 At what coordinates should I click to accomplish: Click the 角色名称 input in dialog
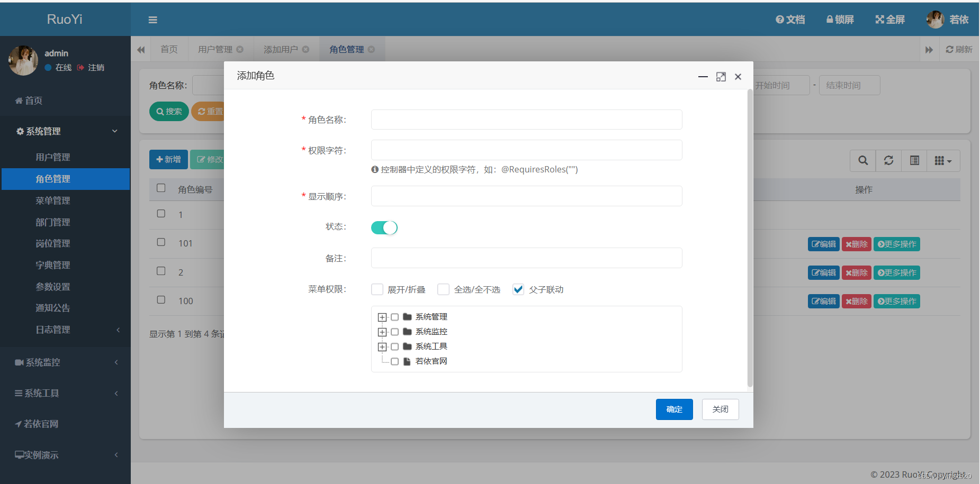(526, 120)
